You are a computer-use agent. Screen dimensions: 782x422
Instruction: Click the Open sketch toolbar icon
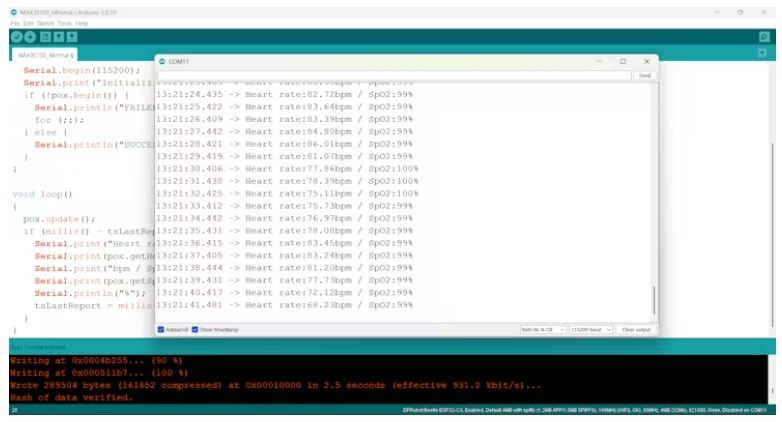tap(58, 36)
